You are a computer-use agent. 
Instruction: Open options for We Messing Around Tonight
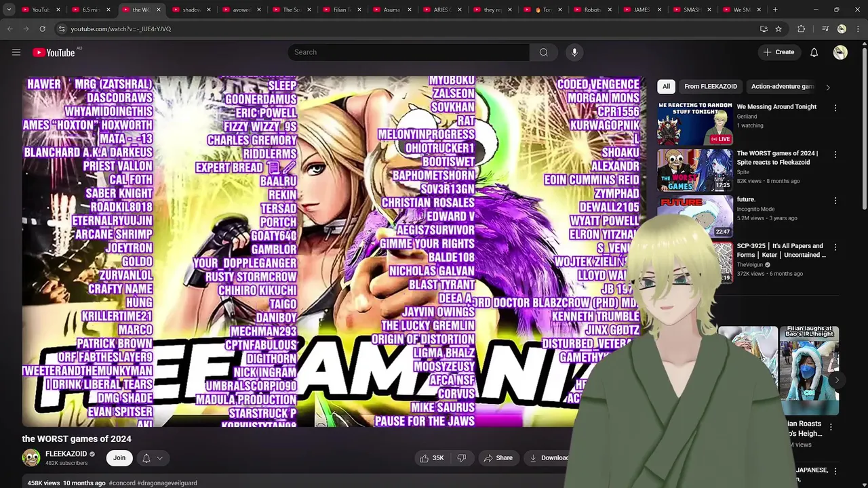[835, 108]
